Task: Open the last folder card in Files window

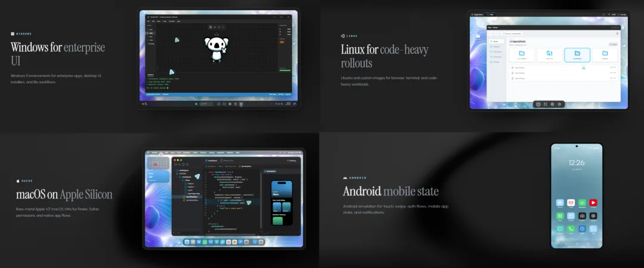Action: (x=605, y=55)
